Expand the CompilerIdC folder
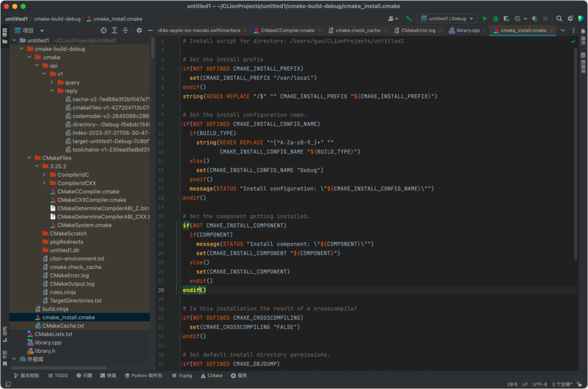Viewport: 588px width, 389px height. coord(44,175)
